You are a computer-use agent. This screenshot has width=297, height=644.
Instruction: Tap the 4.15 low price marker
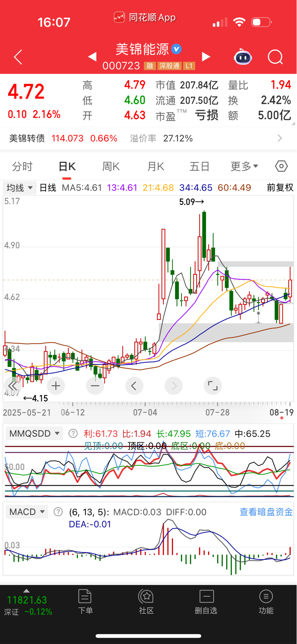point(36,398)
